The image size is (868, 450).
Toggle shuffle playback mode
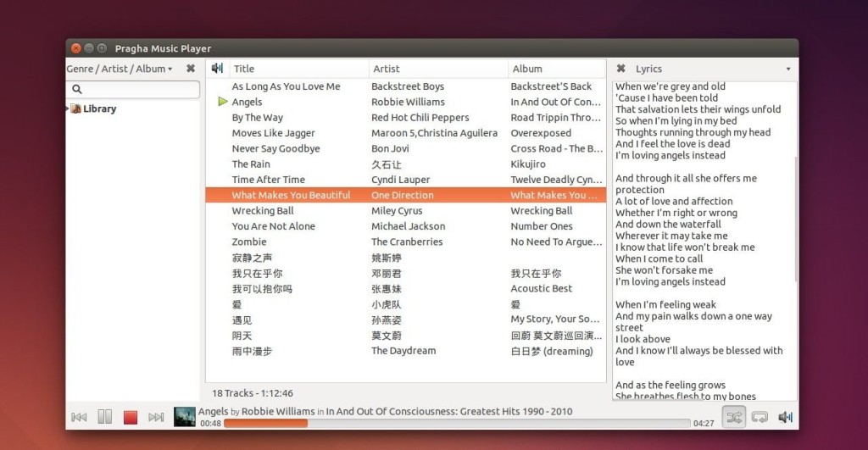734,417
